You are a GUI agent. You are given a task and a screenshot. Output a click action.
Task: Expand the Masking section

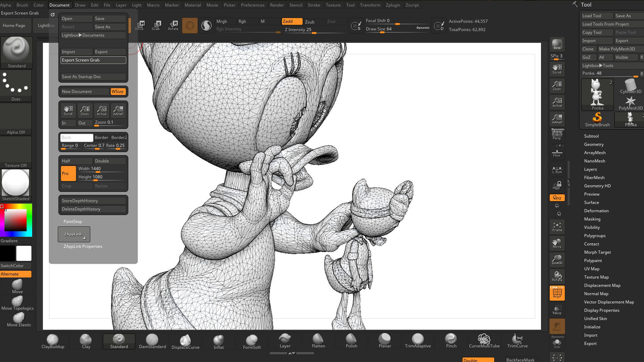click(592, 219)
